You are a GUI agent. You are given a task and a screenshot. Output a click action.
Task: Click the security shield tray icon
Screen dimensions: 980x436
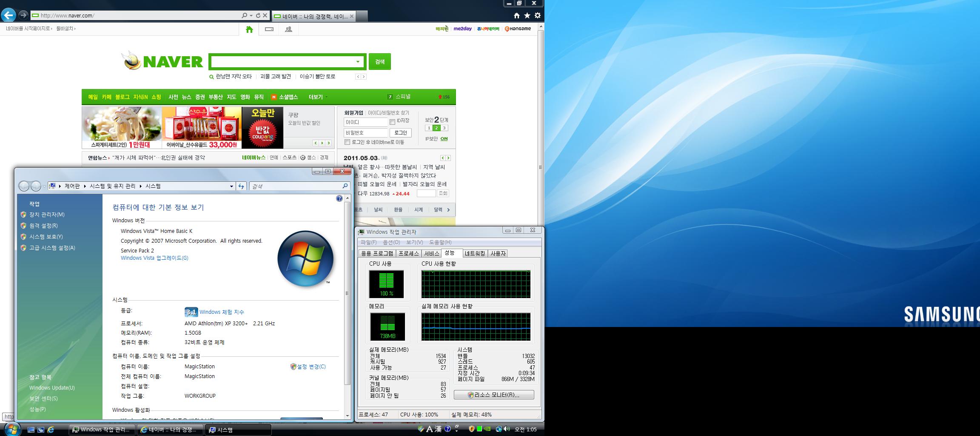tap(471, 429)
